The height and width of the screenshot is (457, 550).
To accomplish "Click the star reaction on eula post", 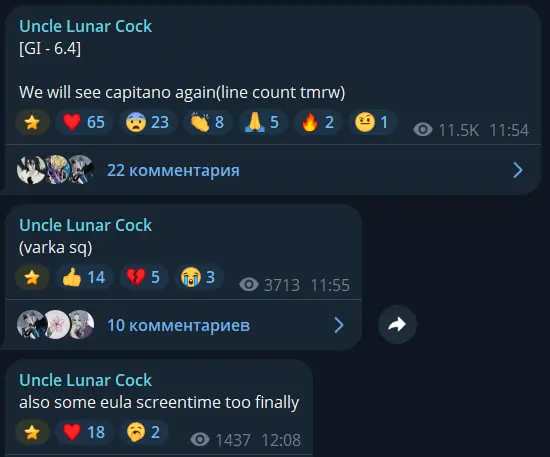I will pyautogui.click(x=32, y=432).
